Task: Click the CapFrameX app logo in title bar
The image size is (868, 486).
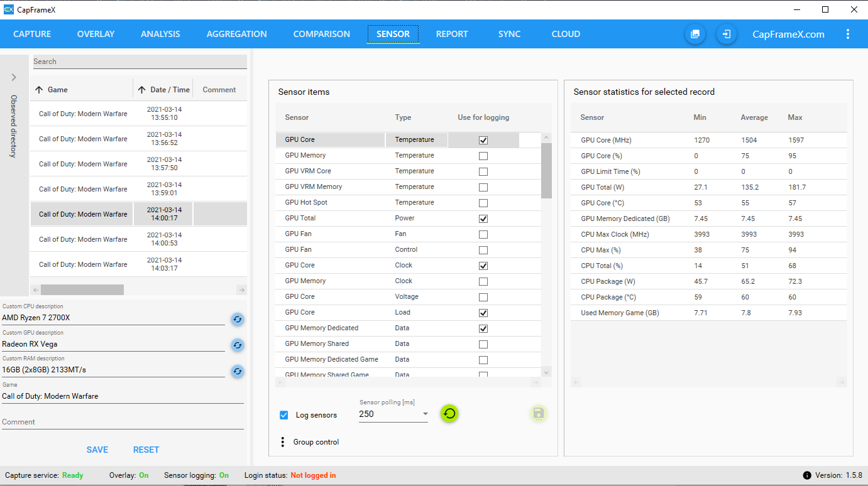Action: pyautogui.click(x=9, y=9)
